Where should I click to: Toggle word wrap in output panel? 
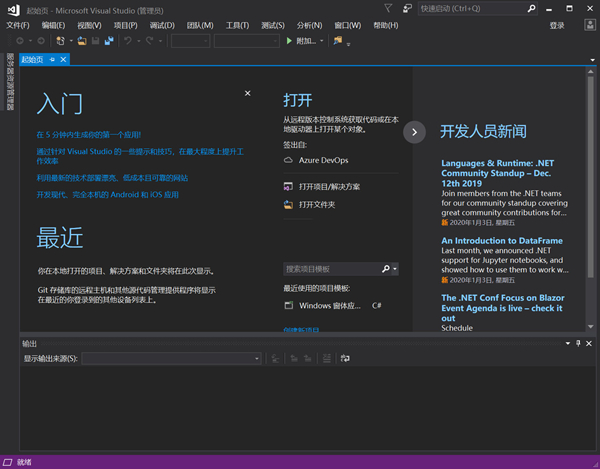tap(345, 358)
